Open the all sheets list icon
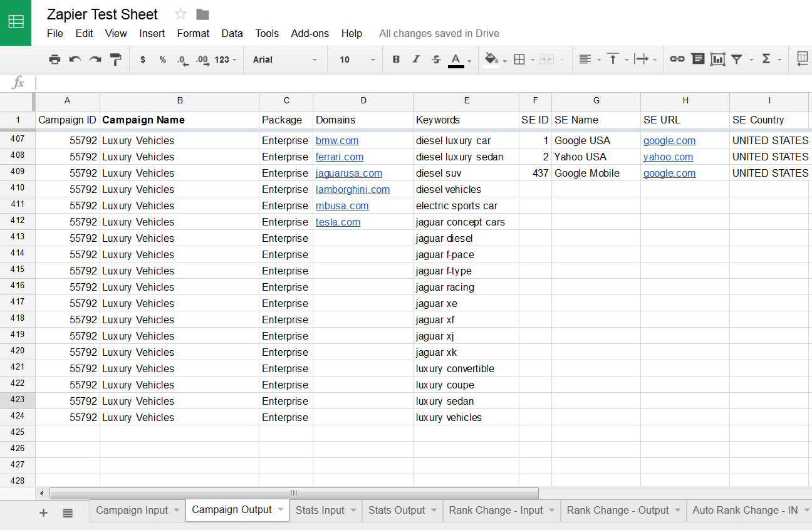 coord(68,513)
